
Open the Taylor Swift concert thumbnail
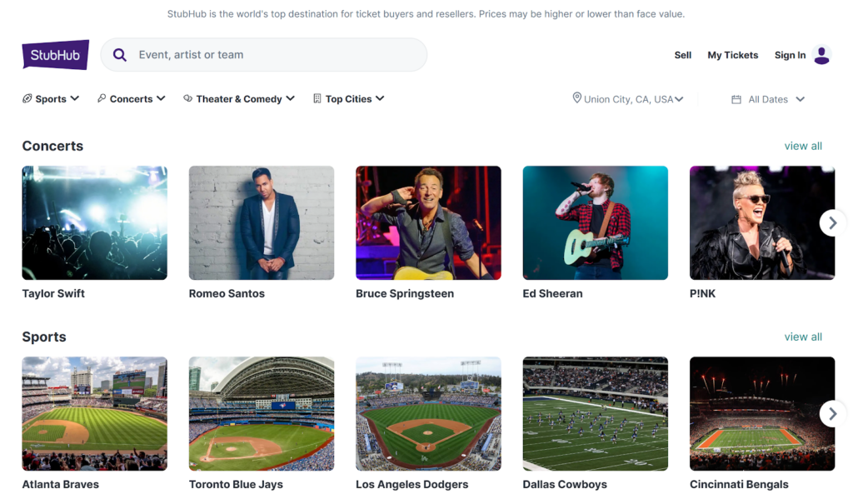point(94,222)
